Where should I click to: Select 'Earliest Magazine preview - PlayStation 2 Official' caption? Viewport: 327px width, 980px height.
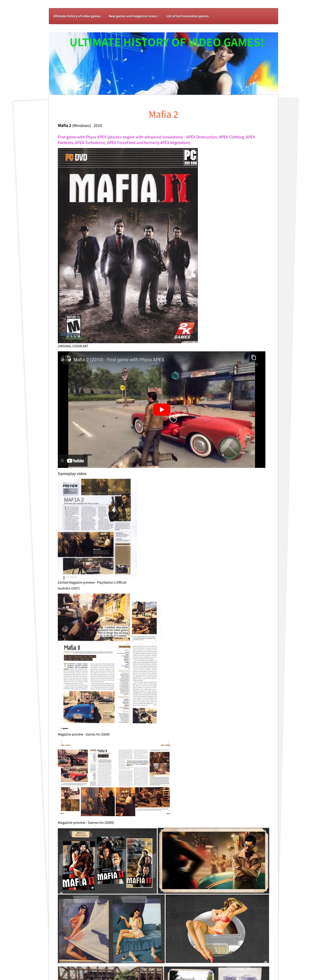[92, 582]
